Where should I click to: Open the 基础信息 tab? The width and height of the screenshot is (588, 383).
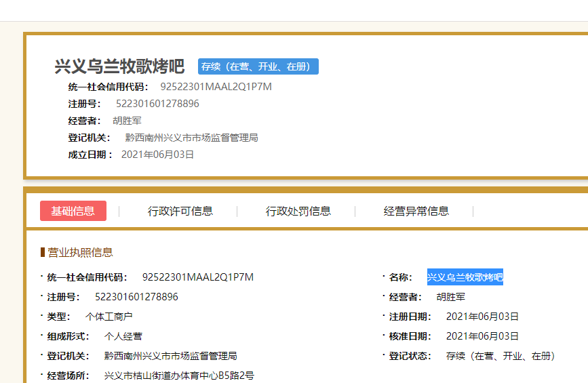(x=73, y=211)
